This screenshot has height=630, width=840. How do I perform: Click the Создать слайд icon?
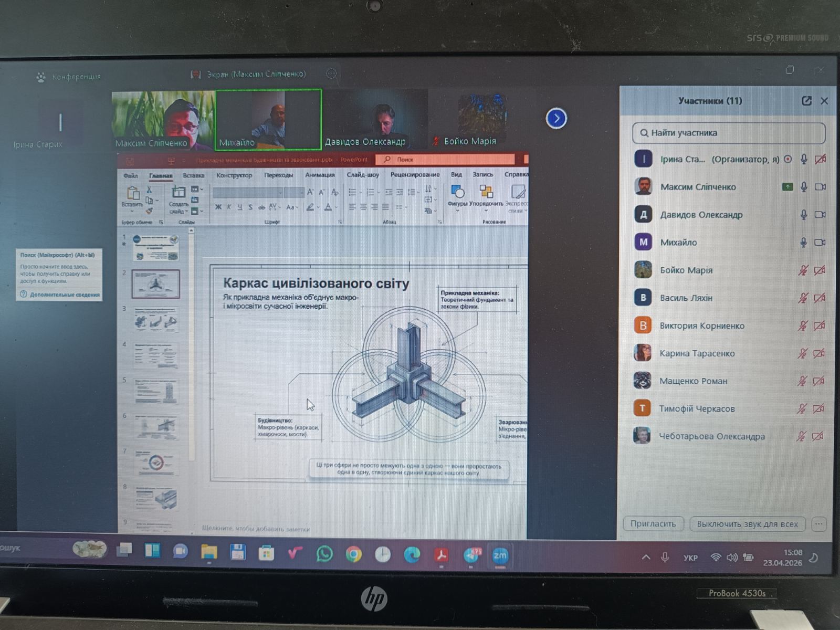178,193
